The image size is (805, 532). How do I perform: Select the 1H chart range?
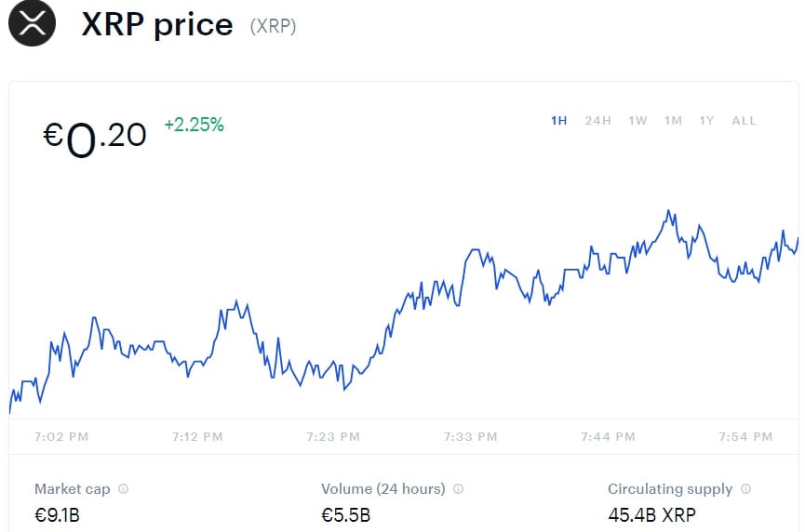(558, 121)
